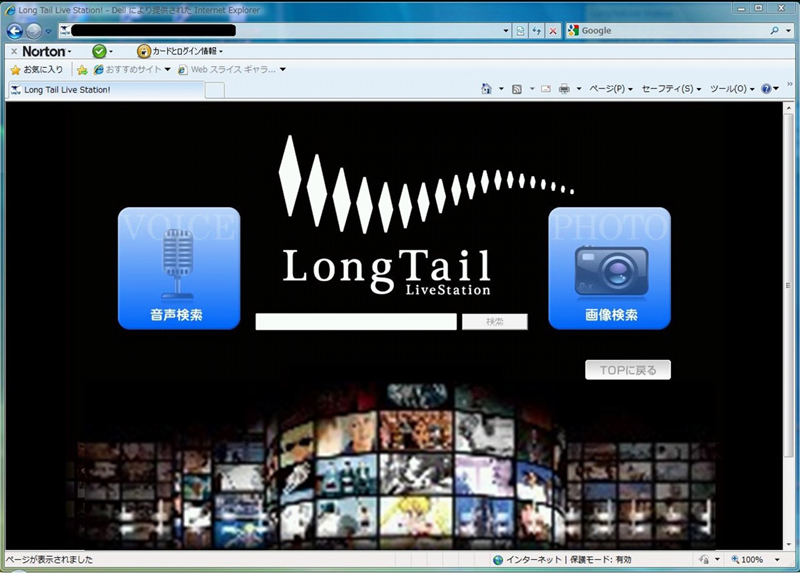Open おすすめサイト suggested sites
The width and height of the screenshot is (800, 573).
click(x=132, y=69)
